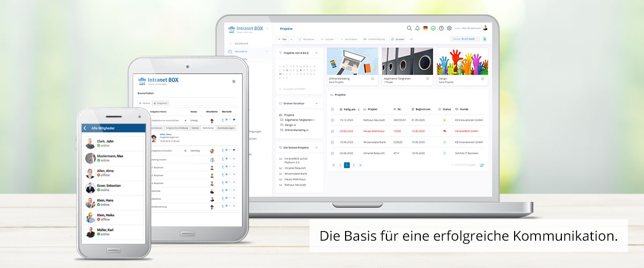
Task: Check the box for 02.06.2020 row
Action: click(332, 153)
